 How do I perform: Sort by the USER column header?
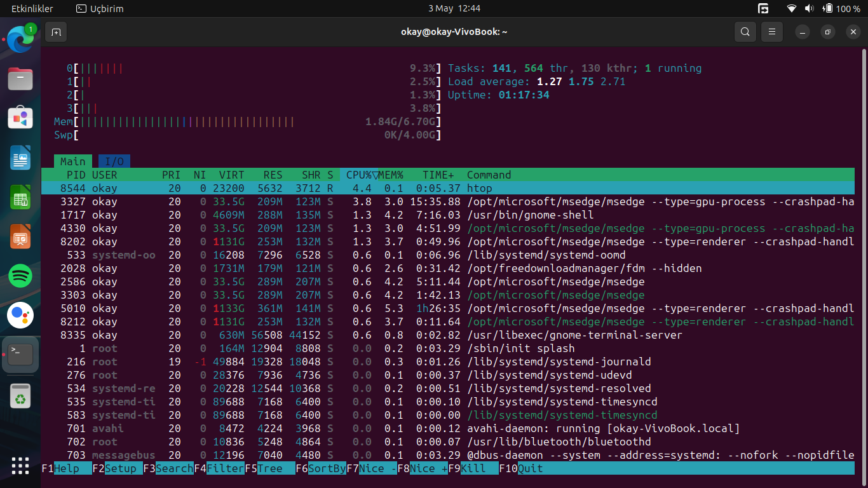105,175
